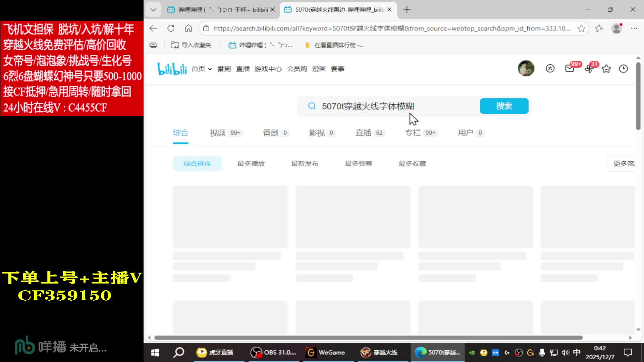Open watch history clock icon

coord(623,69)
